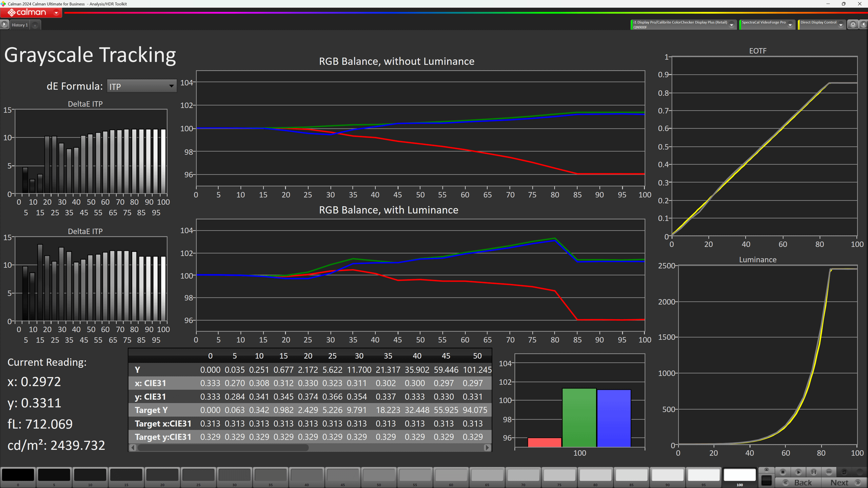
Task: Select the 50 percent gray swatch
Action: [x=379, y=475]
